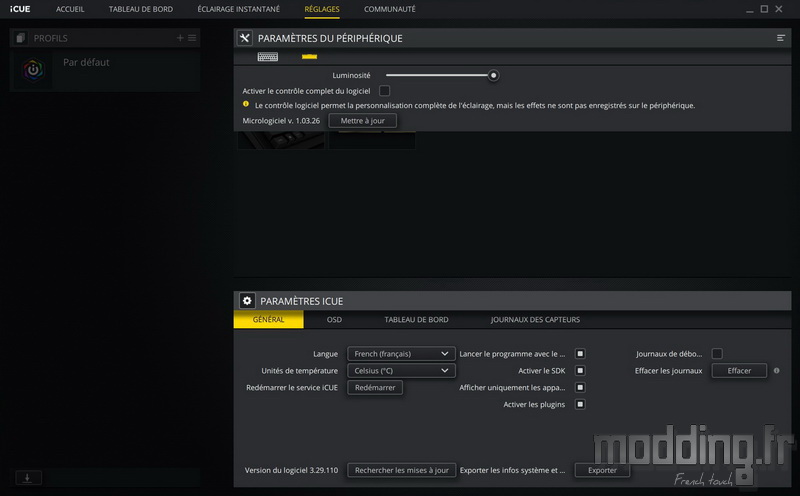Click Version du logiciel 3.29.110 text
Viewport: 800px width, 496px height.
coord(291,470)
